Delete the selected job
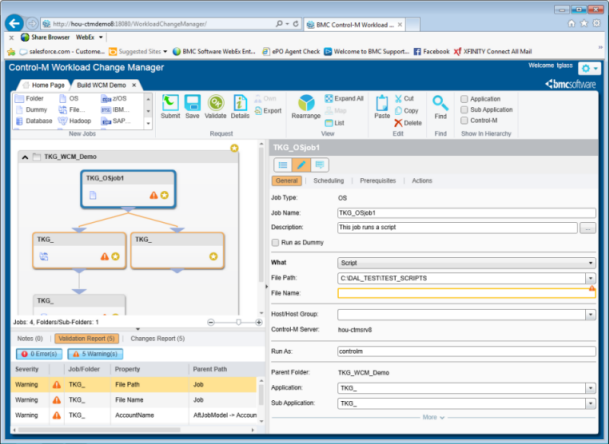The width and height of the screenshot is (609, 444). pyautogui.click(x=408, y=123)
